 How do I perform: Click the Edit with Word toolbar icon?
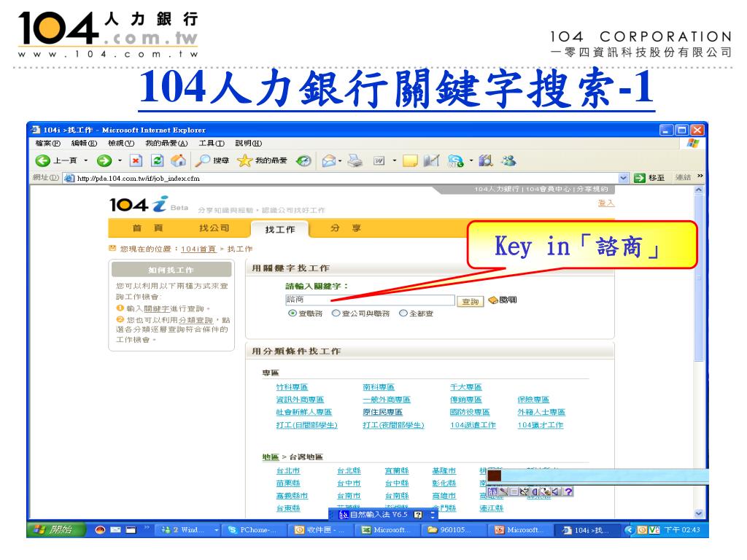379,161
